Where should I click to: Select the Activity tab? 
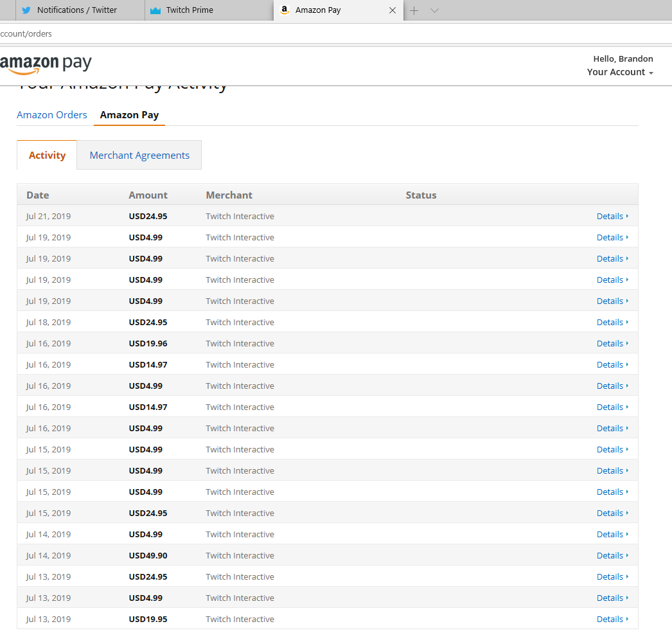point(47,155)
